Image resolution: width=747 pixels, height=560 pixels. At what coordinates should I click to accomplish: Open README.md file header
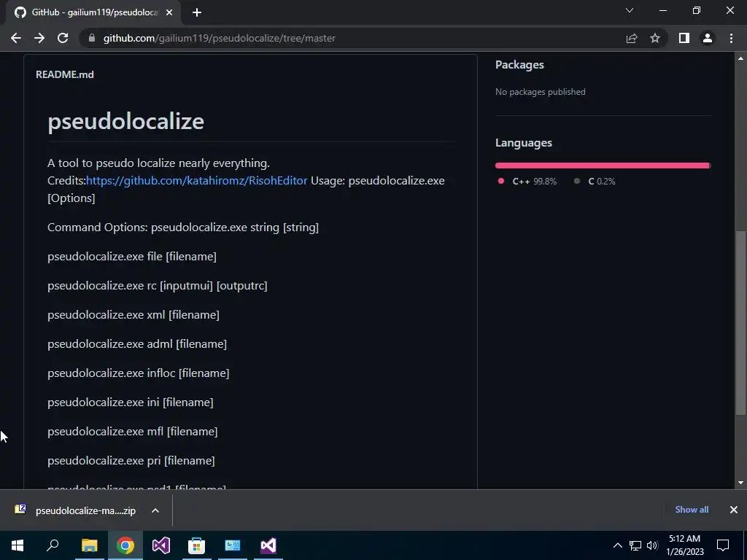65,74
